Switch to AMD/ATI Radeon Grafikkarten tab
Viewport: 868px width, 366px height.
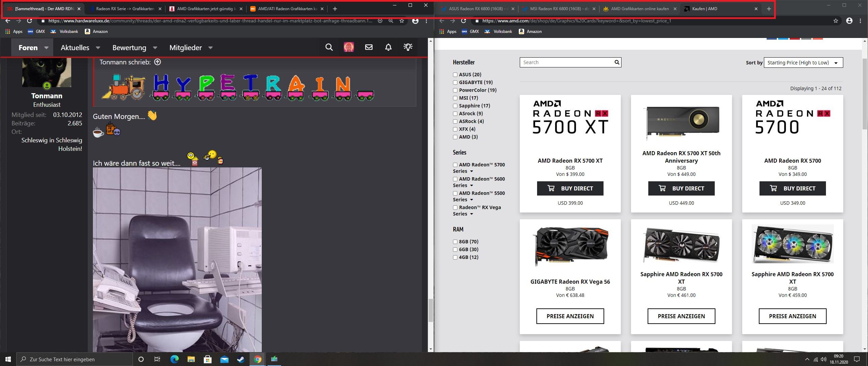tap(287, 9)
